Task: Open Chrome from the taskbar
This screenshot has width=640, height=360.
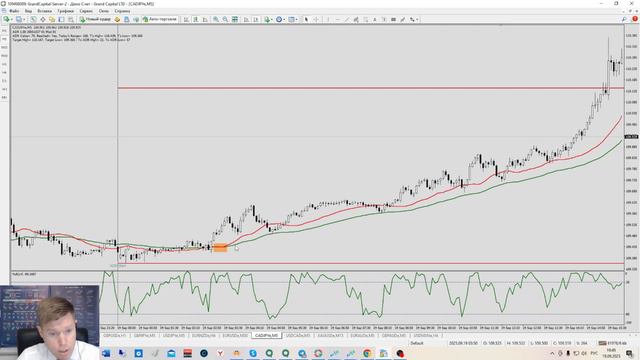Action: click(367, 353)
